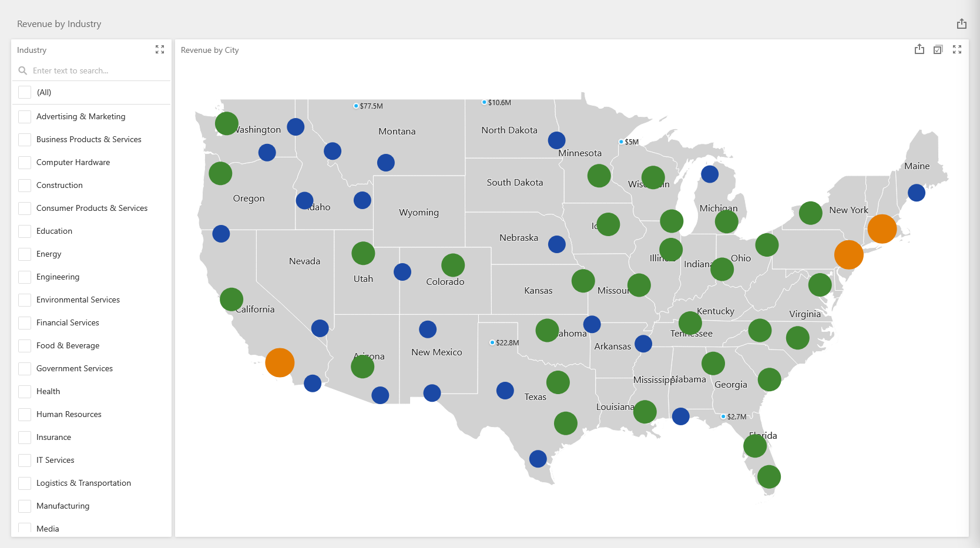Enable the Advertising & Marketing checkbox
The width and height of the screenshot is (980, 548).
[25, 116]
